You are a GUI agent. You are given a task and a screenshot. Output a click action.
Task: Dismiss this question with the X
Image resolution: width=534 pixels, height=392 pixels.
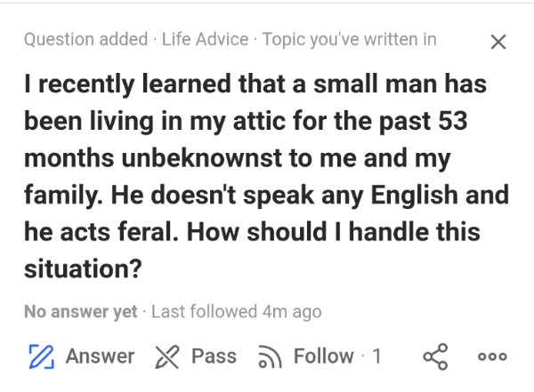(498, 42)
